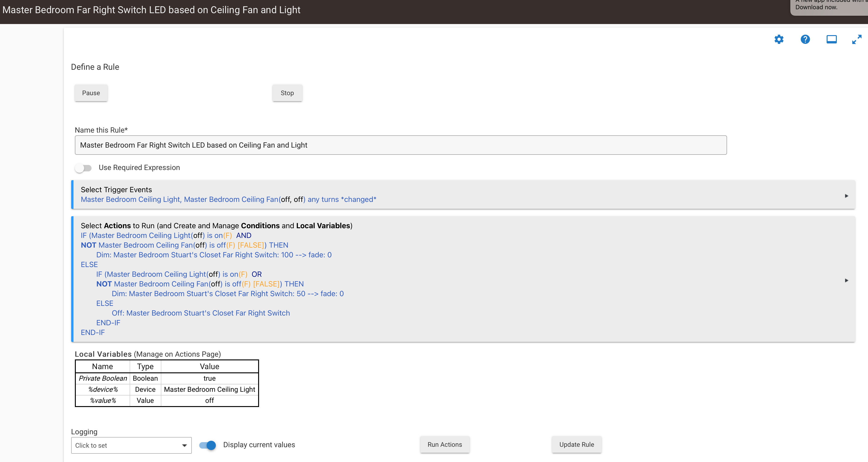Viewport: 868px width, 462px height.
Task: Expand the Select Trigger Events arrow
Action: tap(847, 196)
